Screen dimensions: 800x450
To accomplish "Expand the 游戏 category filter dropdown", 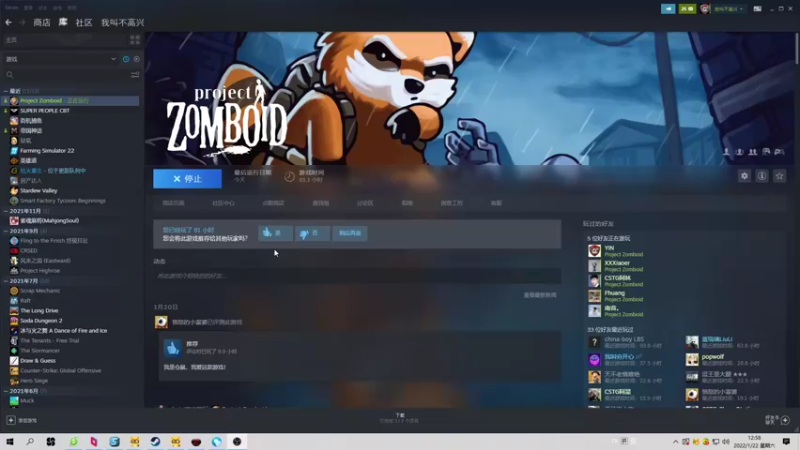I will [x=61, y=59].
